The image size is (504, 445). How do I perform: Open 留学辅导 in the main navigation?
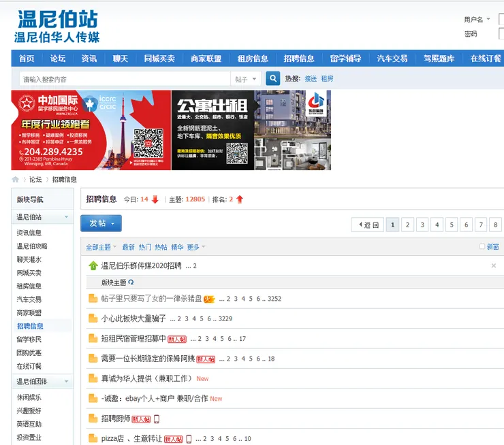coord(345,59)
